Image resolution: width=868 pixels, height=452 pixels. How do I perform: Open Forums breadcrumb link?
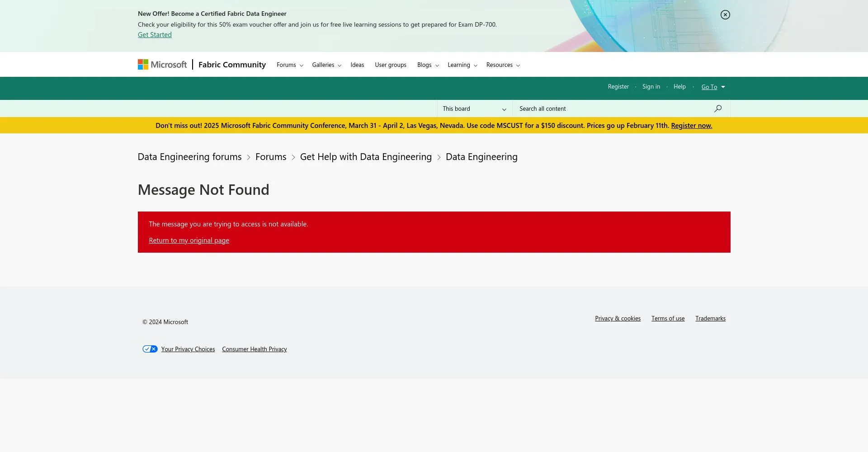[271, 157]
